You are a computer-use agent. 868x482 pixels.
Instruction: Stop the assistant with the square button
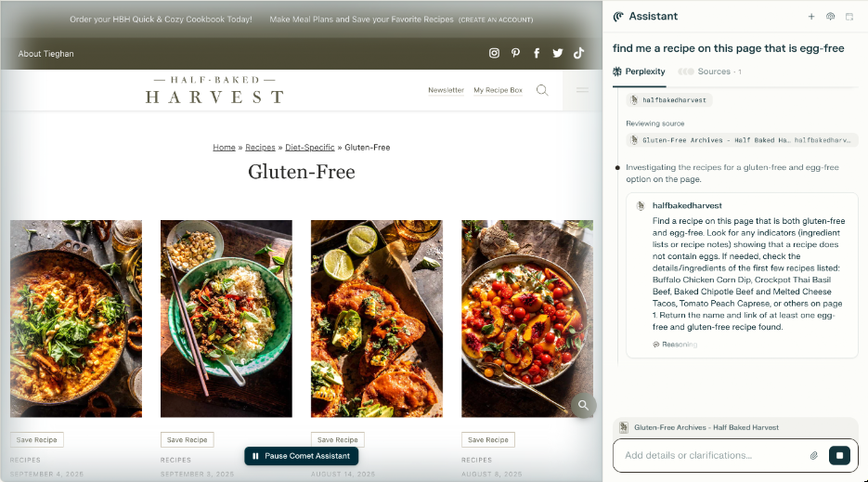[839, 455]
